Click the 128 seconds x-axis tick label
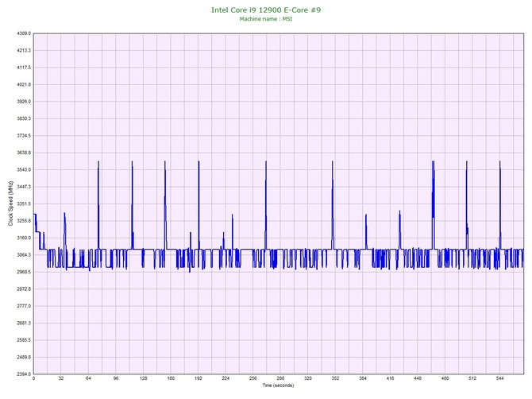 pos(144,378)
